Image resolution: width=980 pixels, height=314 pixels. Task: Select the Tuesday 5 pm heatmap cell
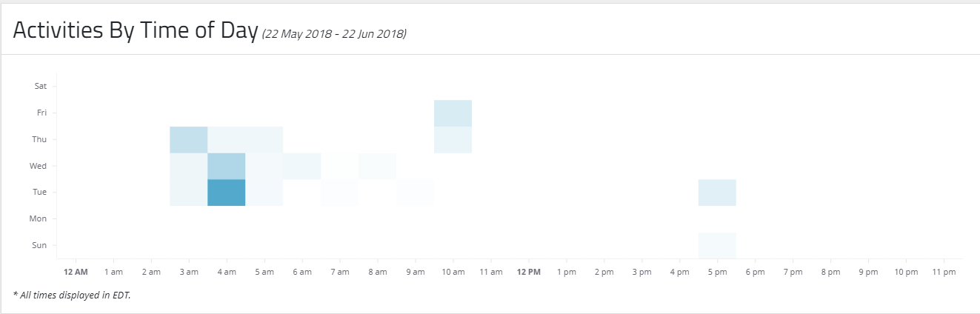717,193
